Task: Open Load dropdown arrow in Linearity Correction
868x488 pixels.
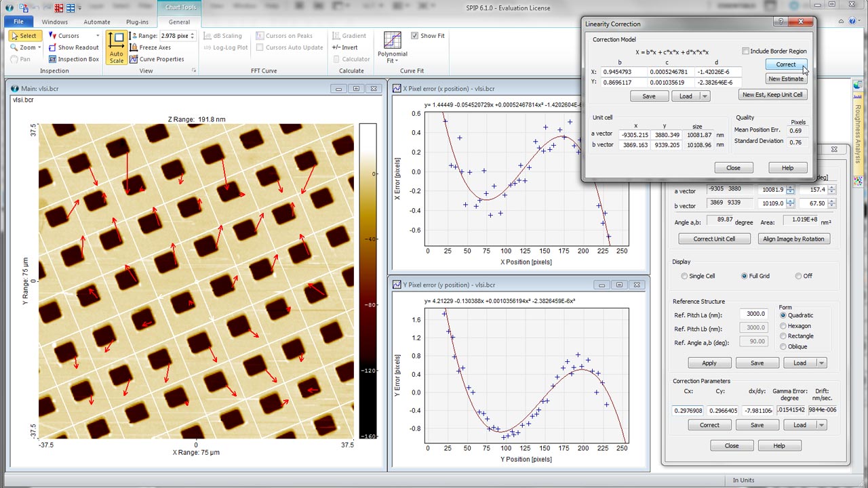Action: [x=705, y=96]
